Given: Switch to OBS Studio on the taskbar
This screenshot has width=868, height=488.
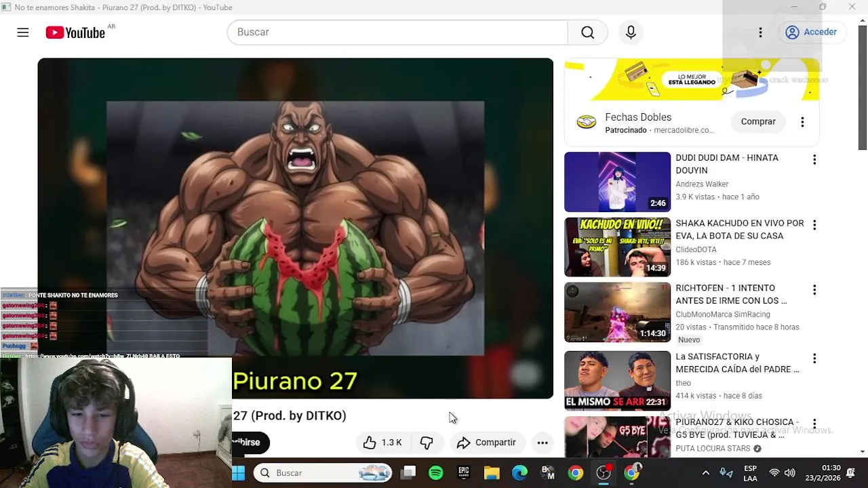Looking at the screenshot, I should pyautogui.click(x=604, y=473).
